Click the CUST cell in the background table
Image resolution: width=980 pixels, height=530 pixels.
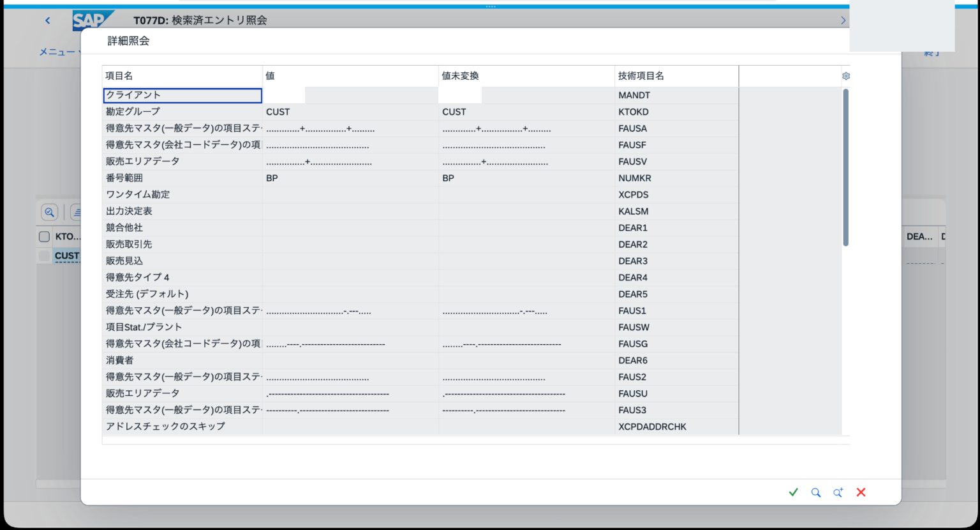(67, 256)
